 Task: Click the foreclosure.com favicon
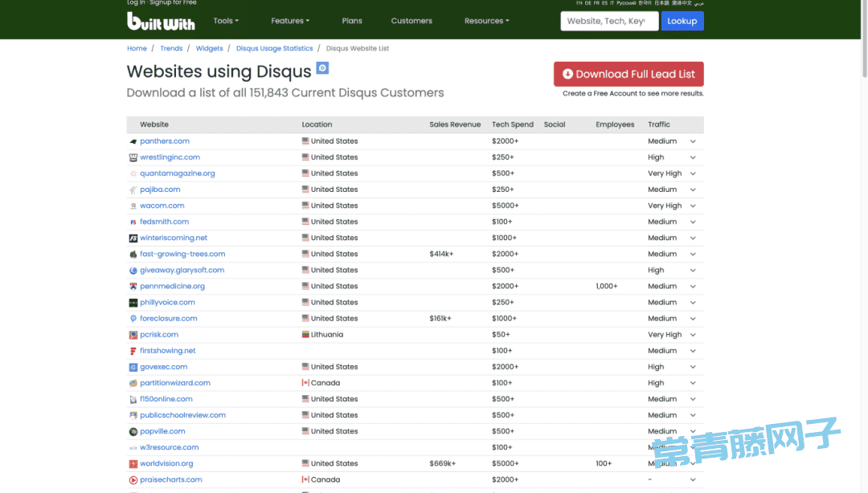click(x=133, y=319)
